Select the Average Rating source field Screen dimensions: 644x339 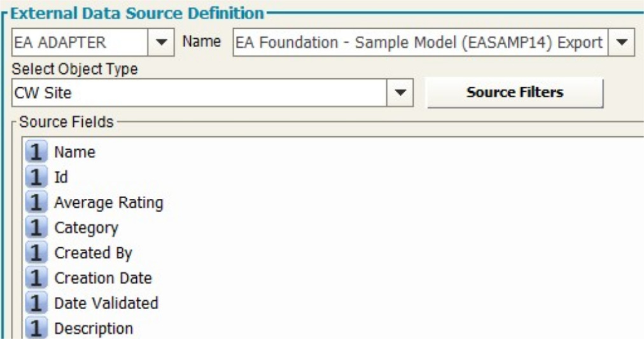pyautogui.click(x=109, y=203)
